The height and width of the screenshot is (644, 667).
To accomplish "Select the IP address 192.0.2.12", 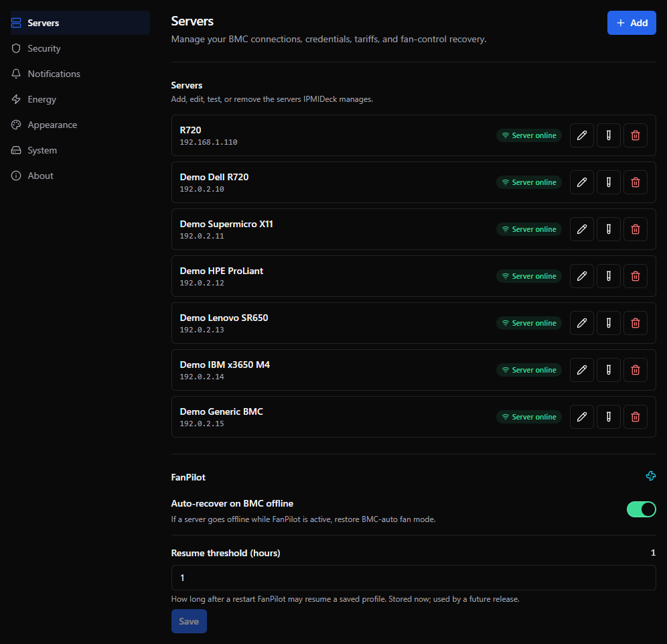I will click(202, 283).
